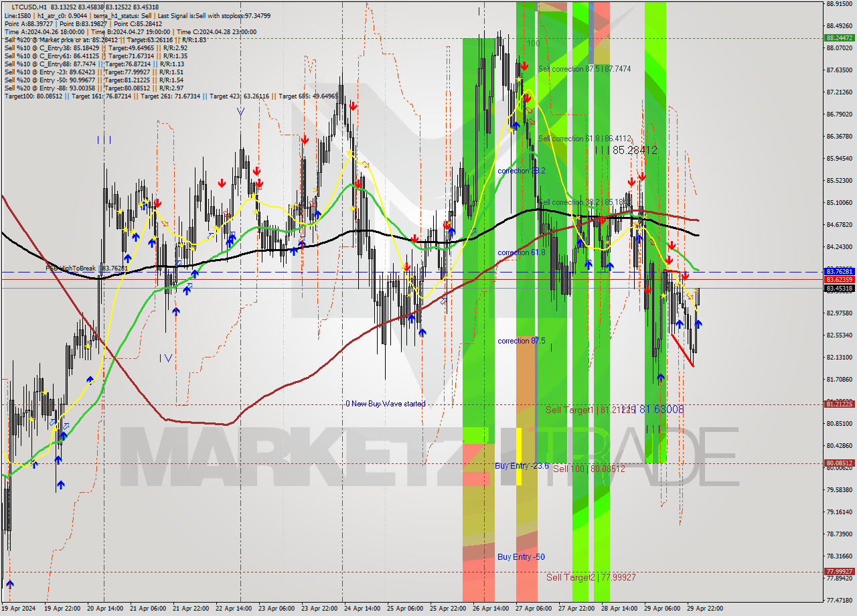Click the green 88.24472 price tag
The height and width of the screenshot is (616, 857).
840,38
